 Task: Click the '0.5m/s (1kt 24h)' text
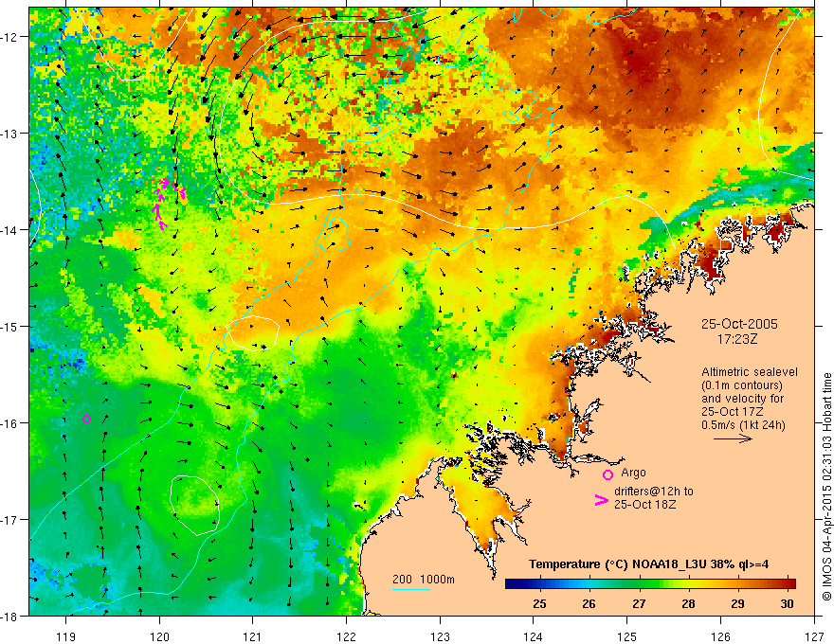[743, 424]
